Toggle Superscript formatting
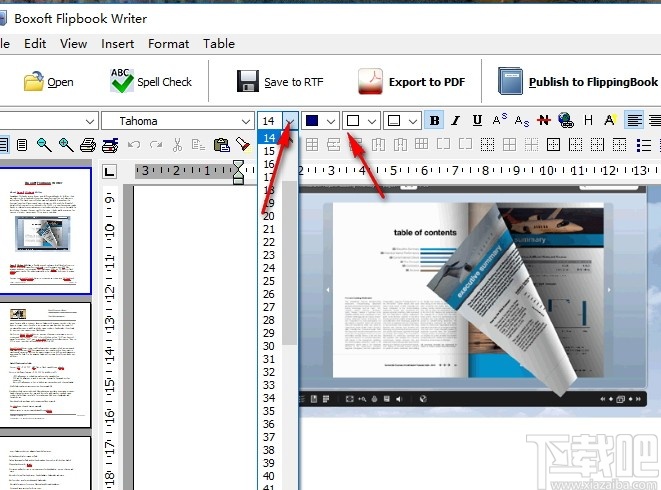The height and width of the screenshot is (490, 661). 500,121
